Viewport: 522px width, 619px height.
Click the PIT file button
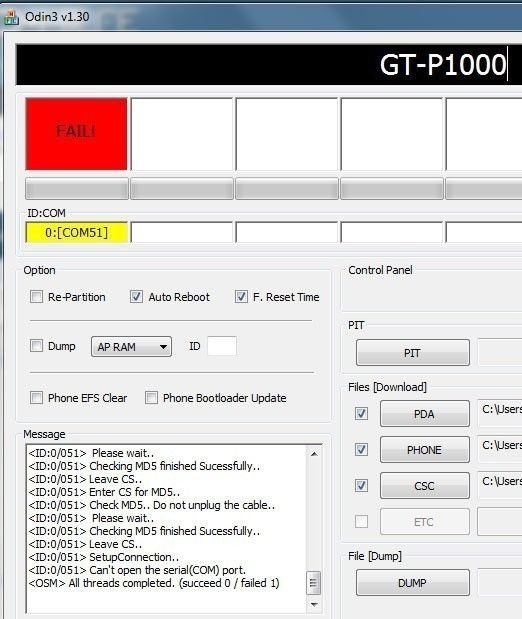413,353
